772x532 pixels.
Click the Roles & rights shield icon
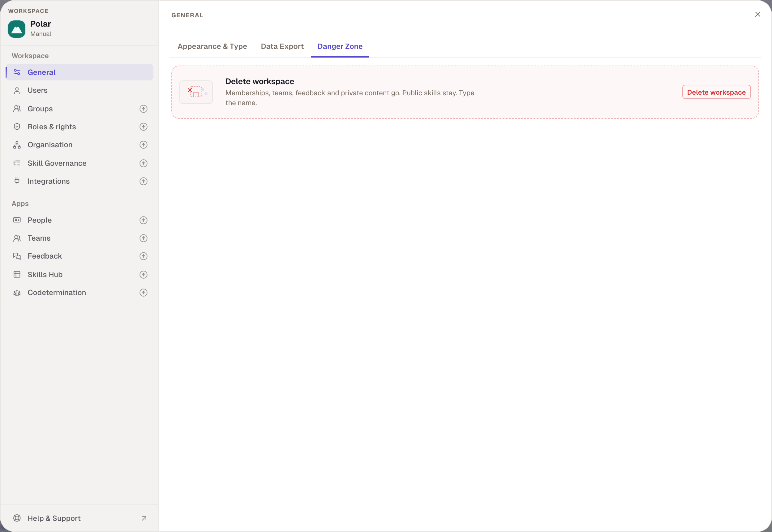click(17, 127)
